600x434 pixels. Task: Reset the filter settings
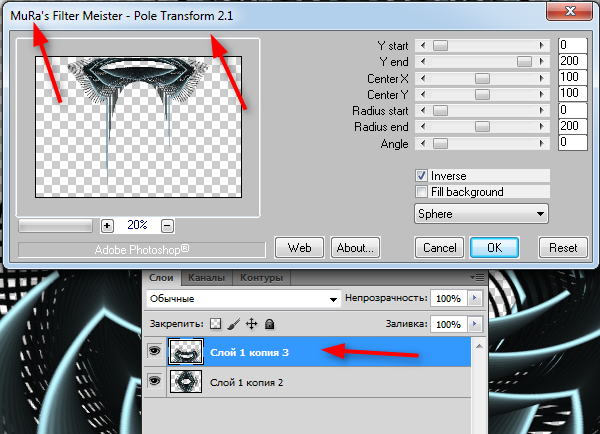tap(563, 248)
